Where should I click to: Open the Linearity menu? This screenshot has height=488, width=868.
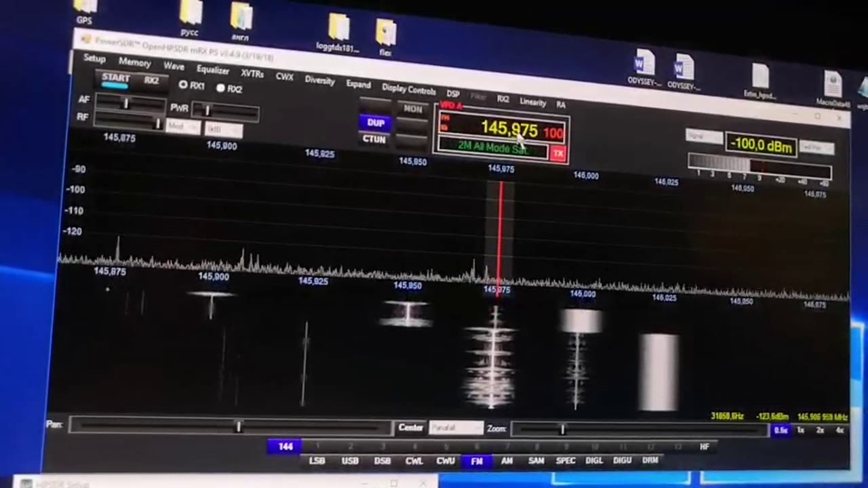[x=532, y=102]
